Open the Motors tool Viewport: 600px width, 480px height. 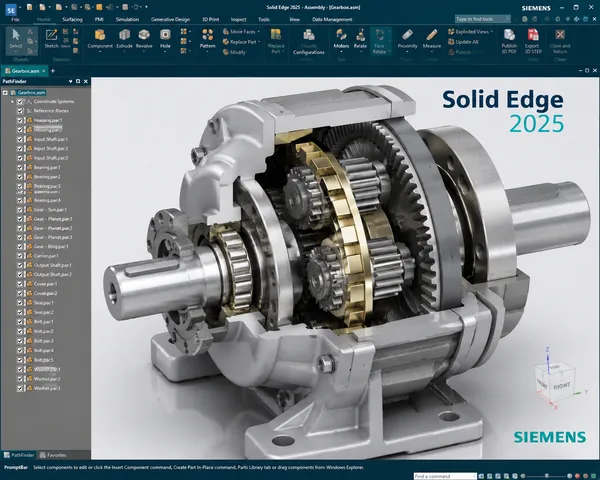click(341, 39)
